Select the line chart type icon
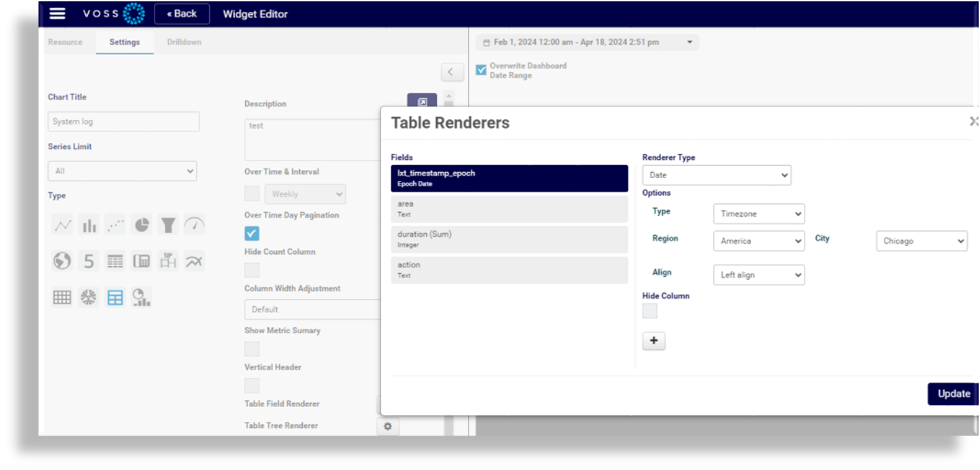 click(x=63, y=226)
